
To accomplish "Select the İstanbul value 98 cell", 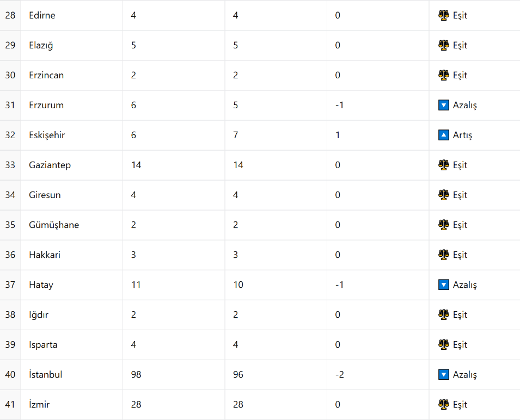I will point(174,375).
